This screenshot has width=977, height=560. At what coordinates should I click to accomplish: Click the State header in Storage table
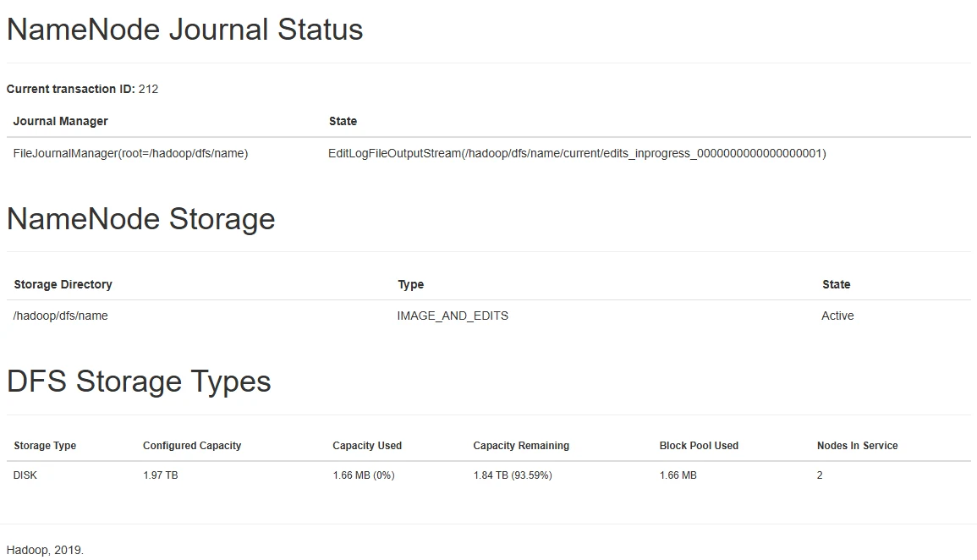[837, 284]
